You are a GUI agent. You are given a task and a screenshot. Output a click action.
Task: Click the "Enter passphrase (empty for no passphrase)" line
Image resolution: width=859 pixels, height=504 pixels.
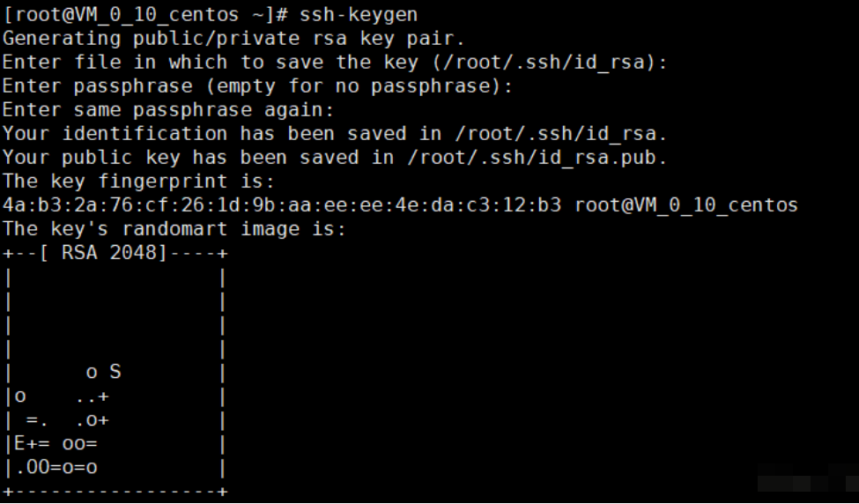(257, 86)
